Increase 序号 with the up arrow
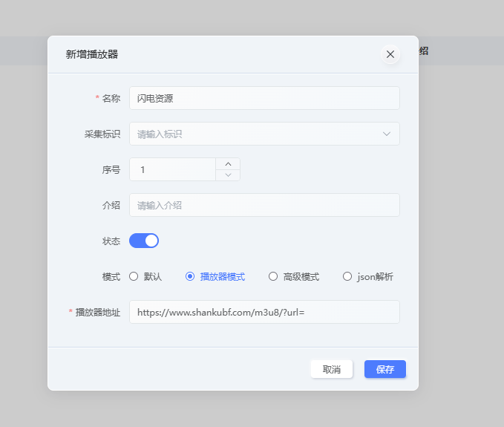 coord(228,164)
